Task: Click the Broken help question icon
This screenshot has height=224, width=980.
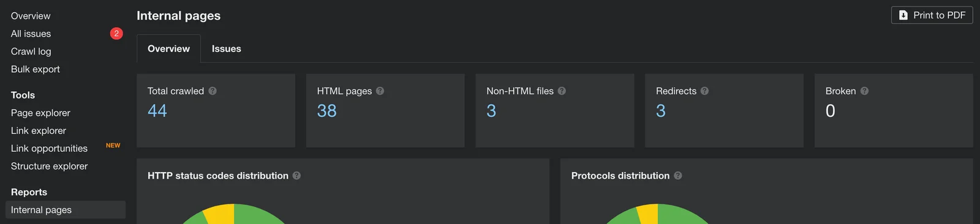Action: pyautogui.click(x=864, y=91)
